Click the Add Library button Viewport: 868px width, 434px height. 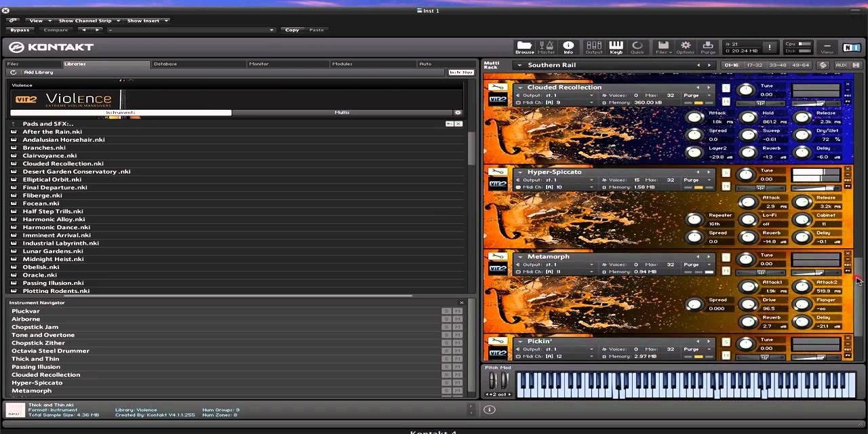(x=38, y=72)
